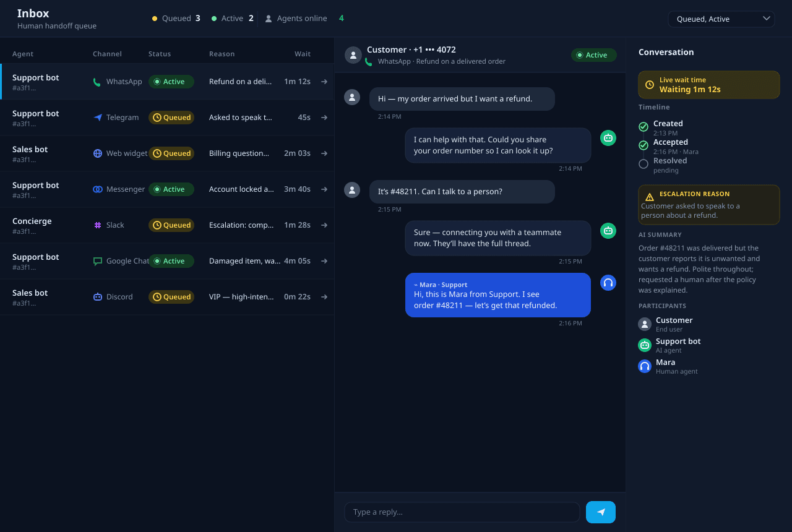Click the Google Chat bubble icon

[97, 261]
